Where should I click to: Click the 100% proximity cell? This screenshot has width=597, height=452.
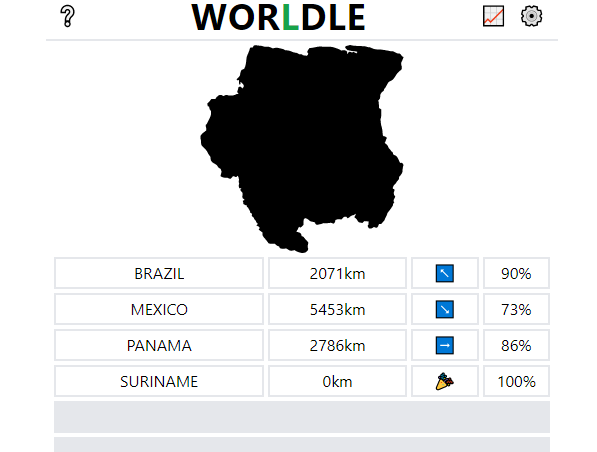tap(516, 381)
